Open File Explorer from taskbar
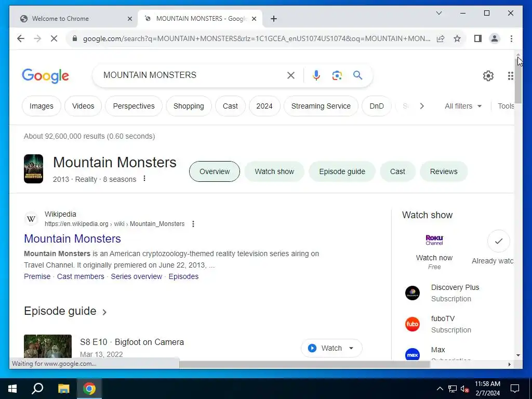The image size is (532, 399). (63, 389)
